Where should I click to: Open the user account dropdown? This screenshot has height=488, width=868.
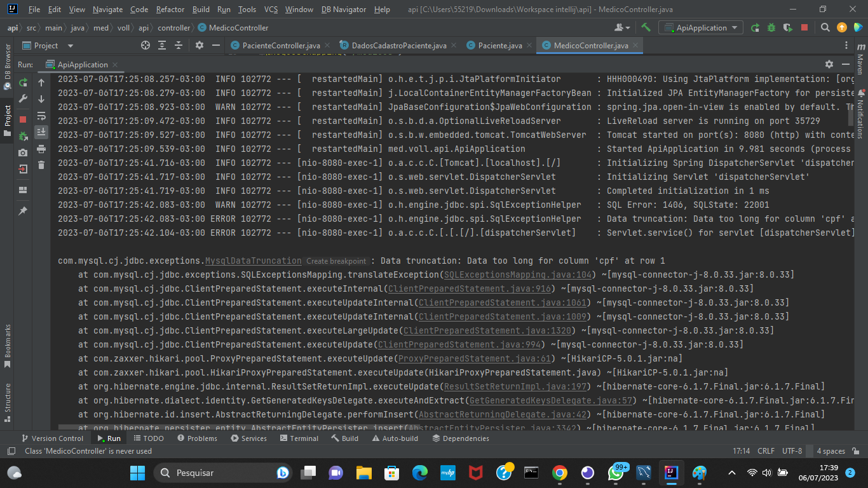[623, 27]
